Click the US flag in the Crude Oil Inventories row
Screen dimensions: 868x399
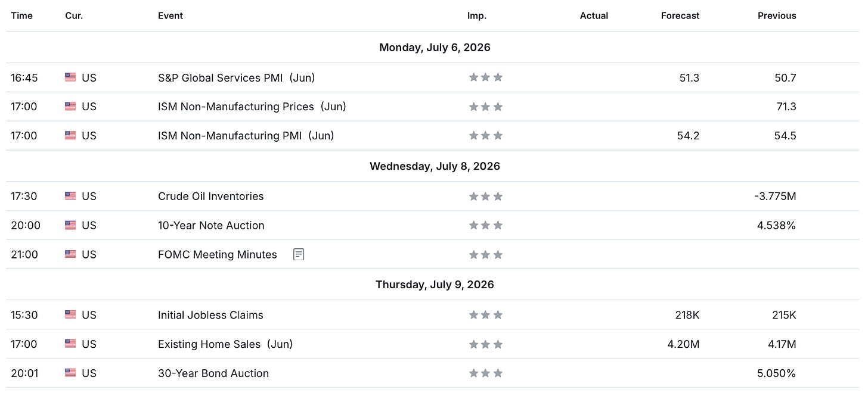(x=70, y=196)
